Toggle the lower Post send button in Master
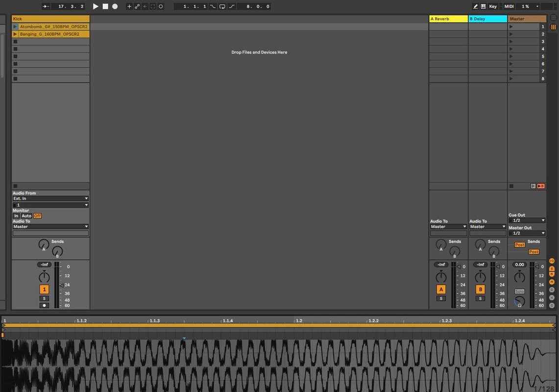 tap(534, 252)
